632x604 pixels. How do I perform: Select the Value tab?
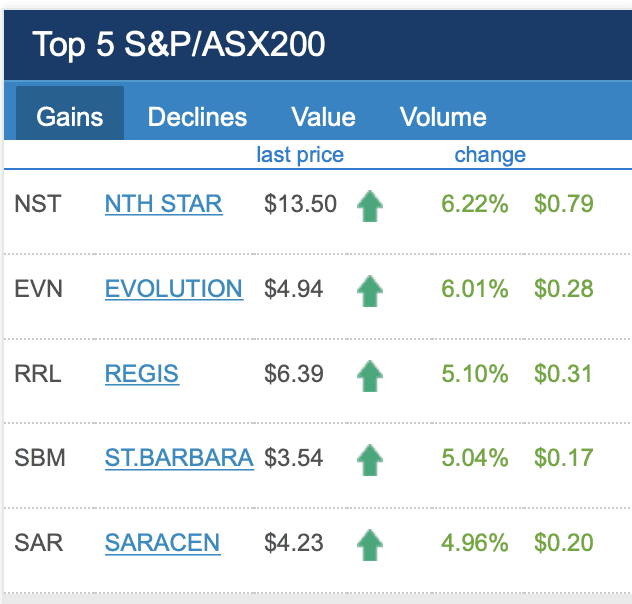click(323, 116)
